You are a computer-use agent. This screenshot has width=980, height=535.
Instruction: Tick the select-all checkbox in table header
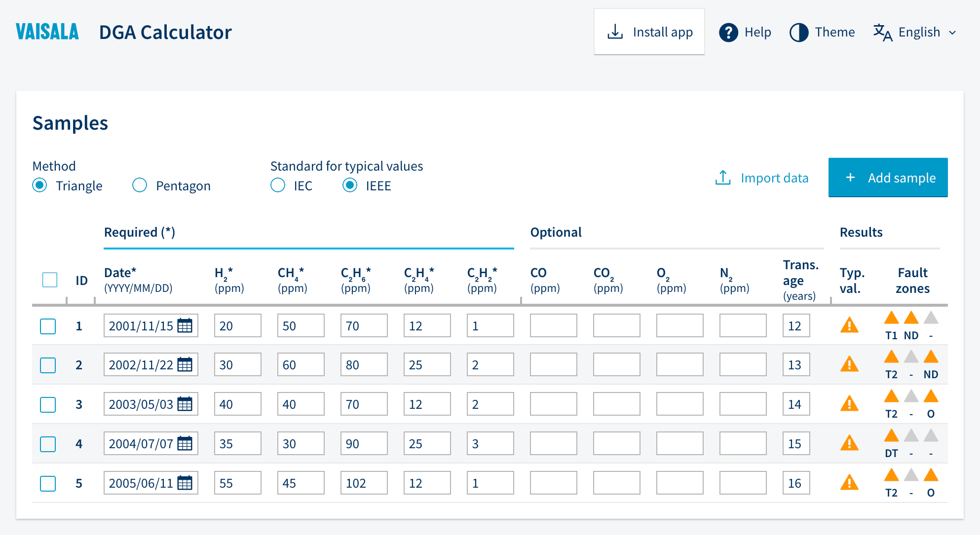coord(50,280)
